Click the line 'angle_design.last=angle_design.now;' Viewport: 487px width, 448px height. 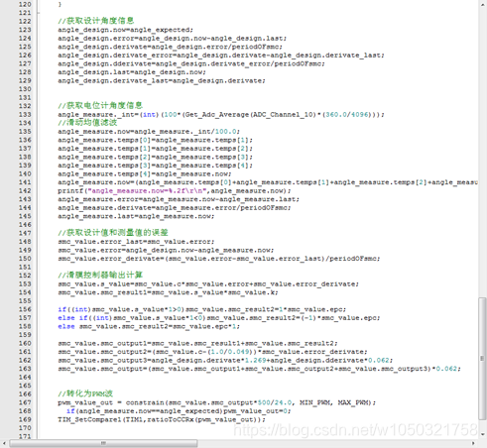click(132, 72)
